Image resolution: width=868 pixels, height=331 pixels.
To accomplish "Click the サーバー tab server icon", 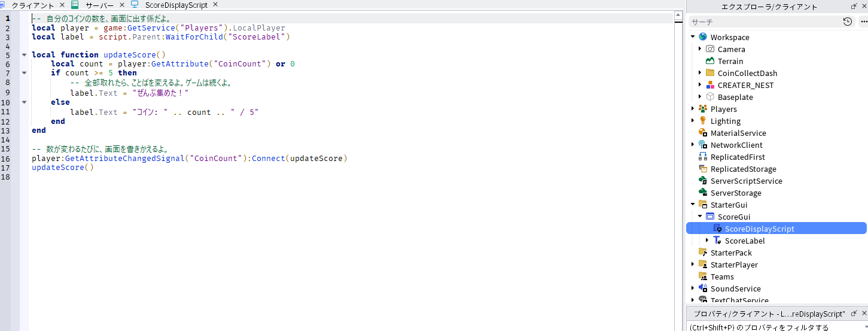I will 75,5.
